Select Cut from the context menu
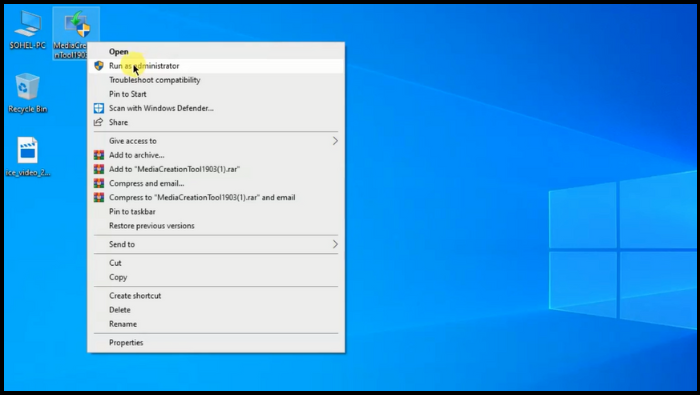The width and height of the screenshot is (700, 395). (216, 263)
